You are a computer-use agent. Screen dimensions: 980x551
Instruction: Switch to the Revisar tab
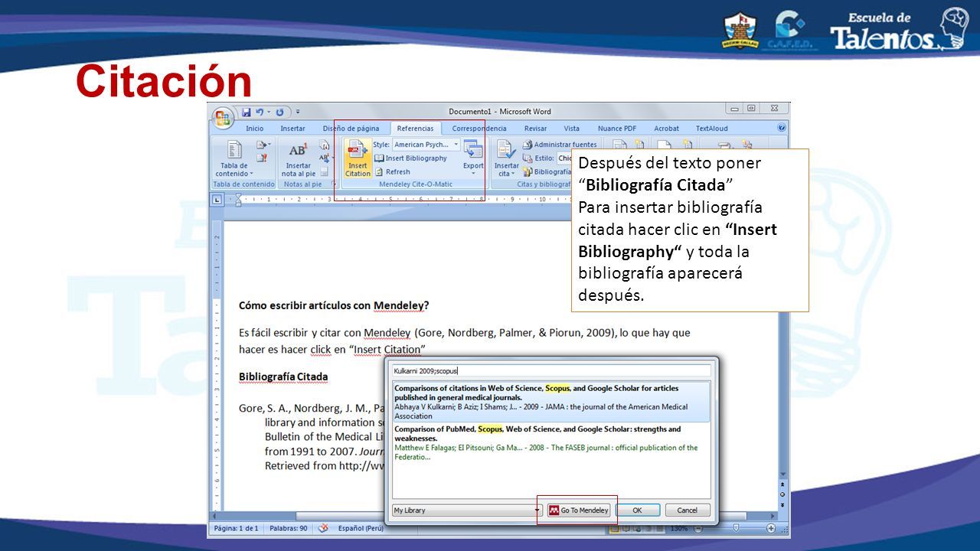tap(535, 129)
